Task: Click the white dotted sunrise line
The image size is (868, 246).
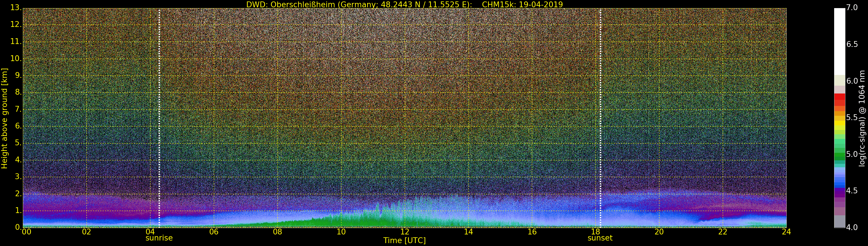Action: tap(159, 118)
